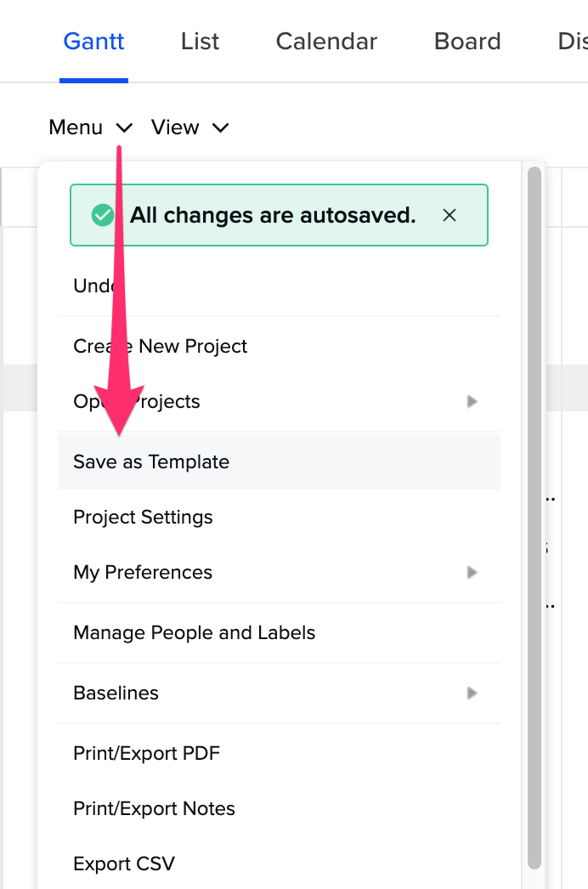
Task: Click the chevron next to View
Action: coord(220,127)
